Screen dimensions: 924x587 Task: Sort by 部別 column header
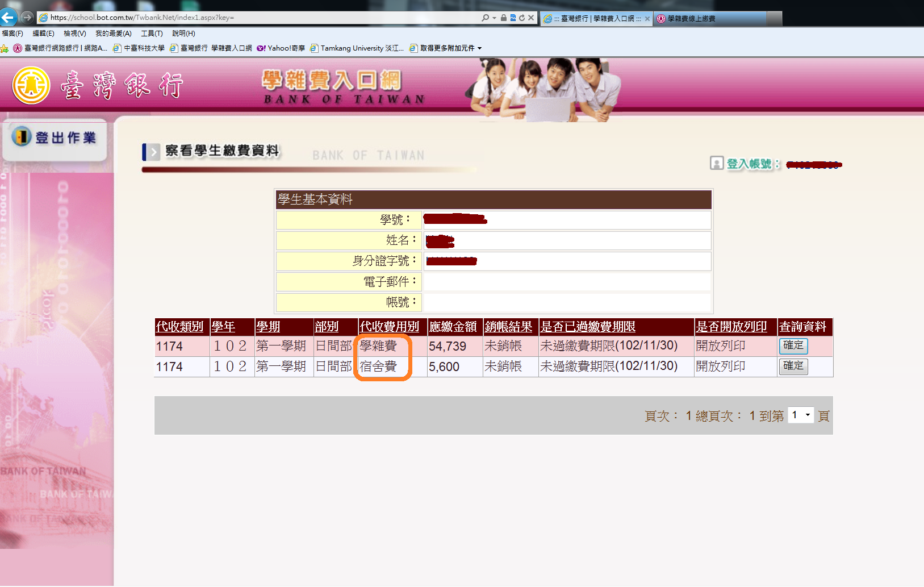[x=327, y=327]
